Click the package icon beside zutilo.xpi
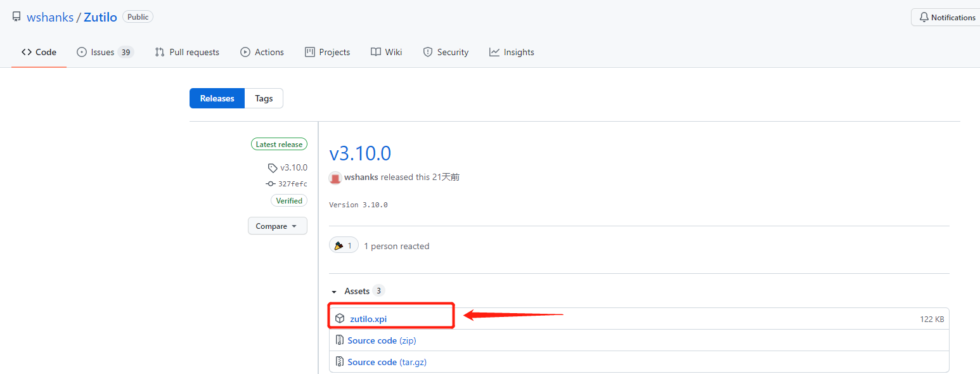 [x=340, y=319]
